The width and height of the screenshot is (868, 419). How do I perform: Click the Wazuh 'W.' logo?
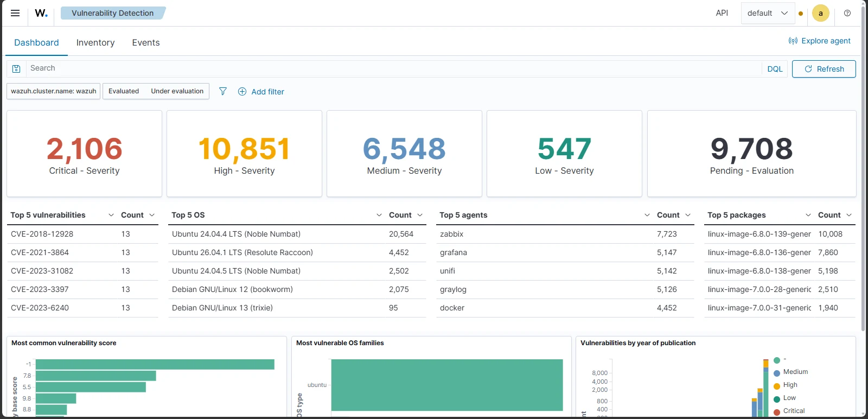[x=41, y=13]
